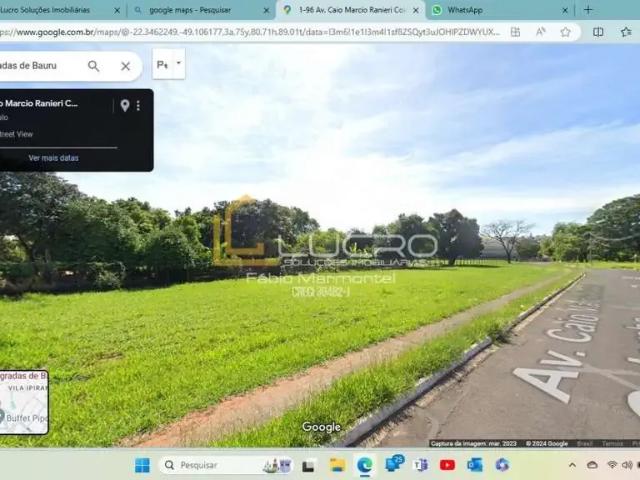Open Microsoft Teams from the taskbar
640x480 pixels.
click(420, 465)
